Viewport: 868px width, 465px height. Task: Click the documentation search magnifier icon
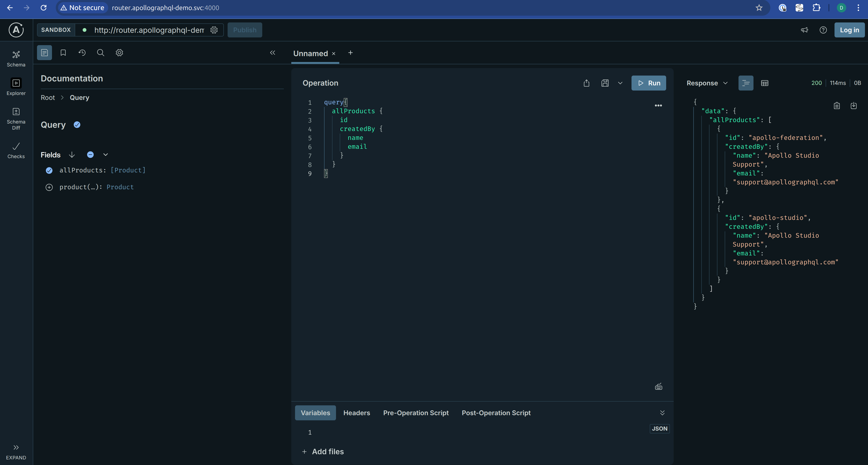100,53
